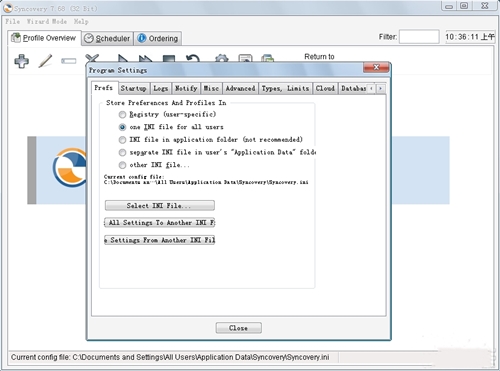This screenshot has height=371, width=500.
Task: Click the curved arrow undo icon
Action: [x=193, y=58]
